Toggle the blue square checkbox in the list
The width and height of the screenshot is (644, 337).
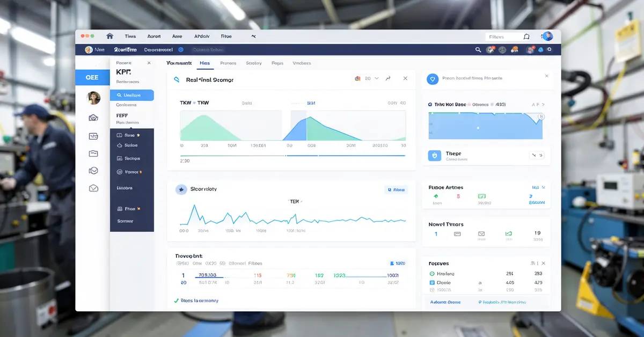(432, 282)
